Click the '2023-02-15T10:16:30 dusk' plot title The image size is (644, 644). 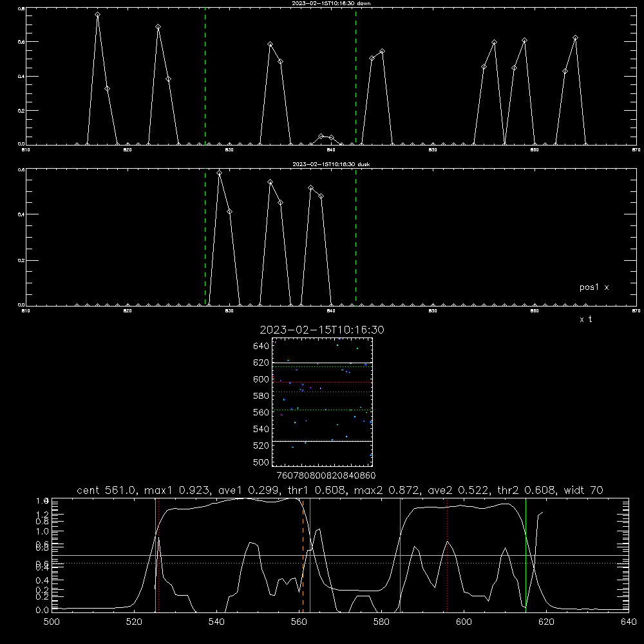[x=331, y=164]
